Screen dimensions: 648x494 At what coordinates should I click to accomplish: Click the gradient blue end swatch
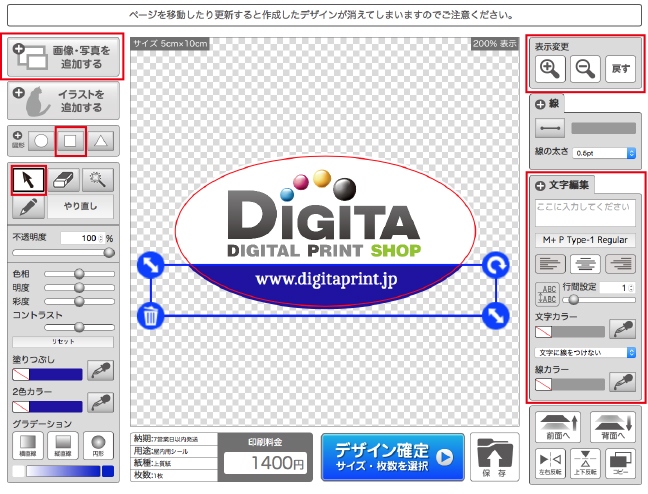coord(108,471)
